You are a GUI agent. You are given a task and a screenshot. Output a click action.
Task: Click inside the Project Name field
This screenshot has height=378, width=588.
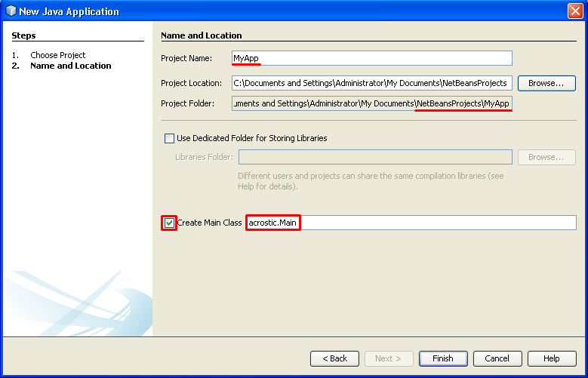coord(371,58)
